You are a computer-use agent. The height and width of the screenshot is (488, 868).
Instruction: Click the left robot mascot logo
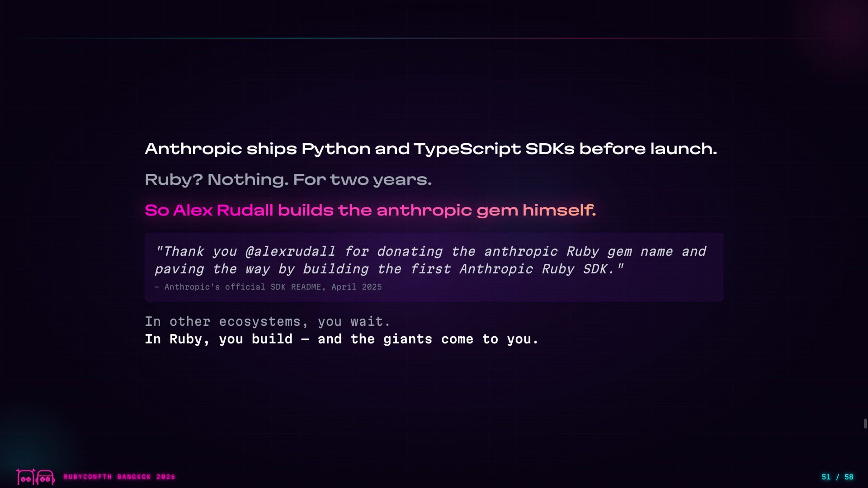coord(25,477)
